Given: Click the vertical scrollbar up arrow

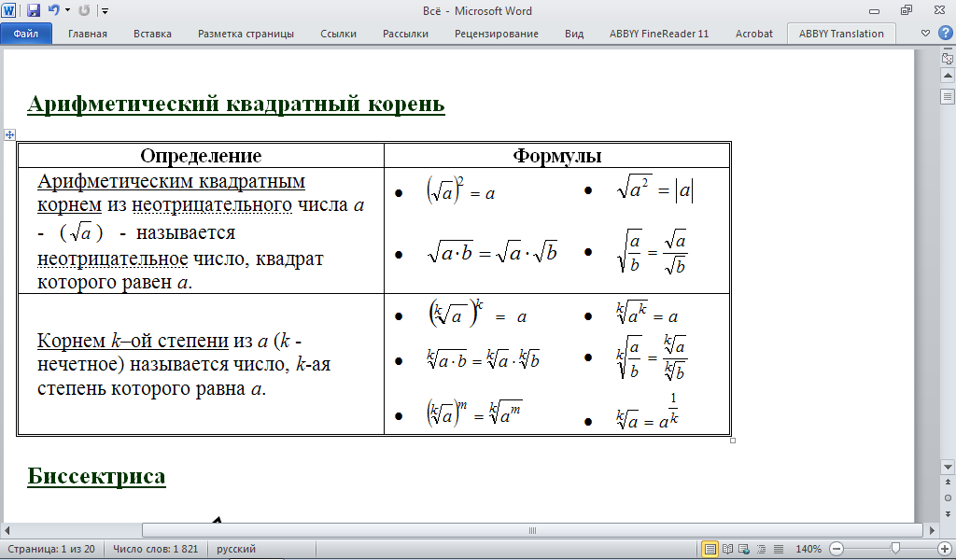Looking at the screenshot, I should pyautogui.click(x=948, y=76).
